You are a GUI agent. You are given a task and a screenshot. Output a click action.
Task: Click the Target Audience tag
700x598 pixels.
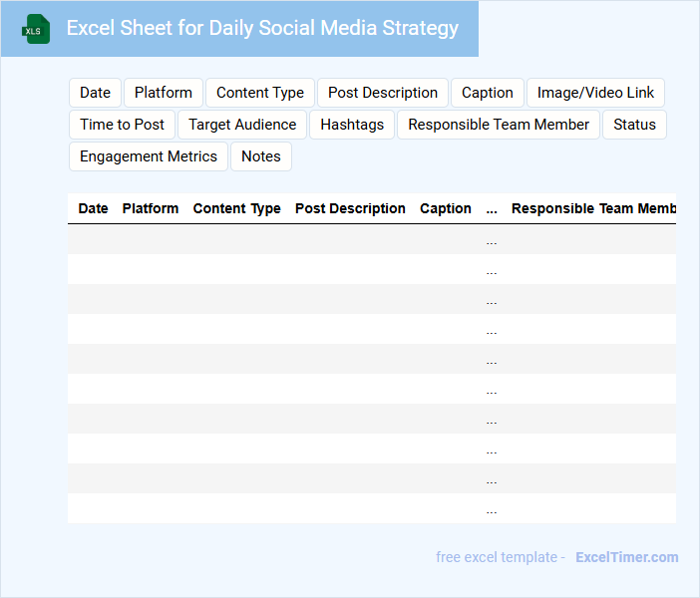[x=242, y=125]
